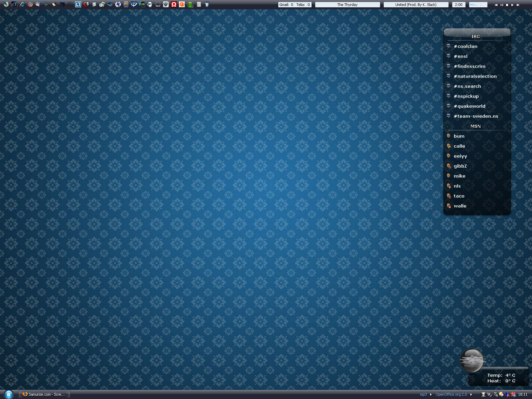The image size is (532, 399).
Task: Click the audio spectrum visualizer in top bar
Action: [478, 5]
